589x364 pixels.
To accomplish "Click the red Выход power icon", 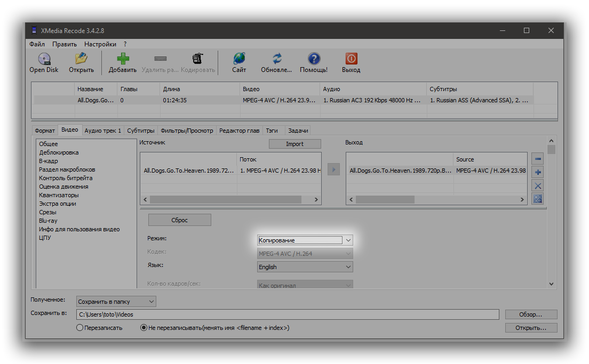I will [x=351, y=59].
